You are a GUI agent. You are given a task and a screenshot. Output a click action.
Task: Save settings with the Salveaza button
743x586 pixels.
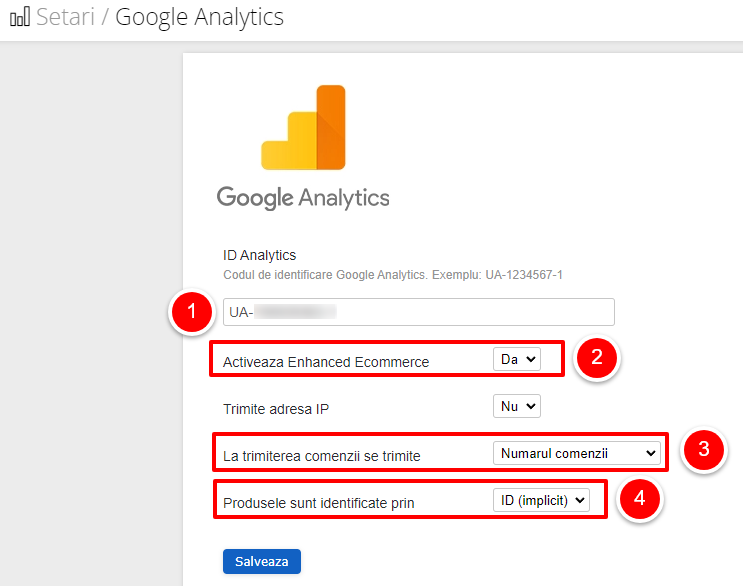262,561
